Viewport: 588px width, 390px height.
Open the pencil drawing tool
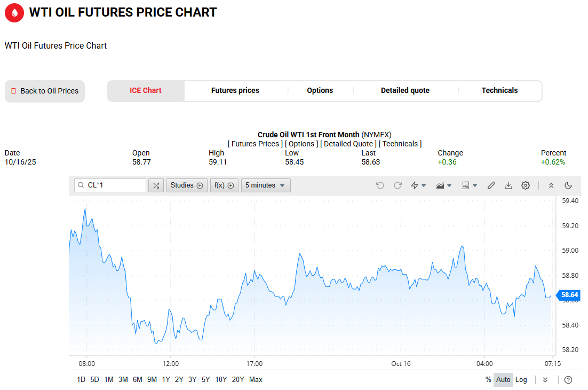(491, 185)
